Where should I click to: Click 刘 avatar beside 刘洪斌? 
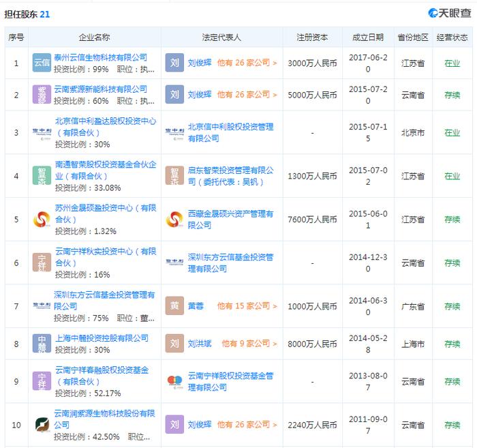point(174,343)
